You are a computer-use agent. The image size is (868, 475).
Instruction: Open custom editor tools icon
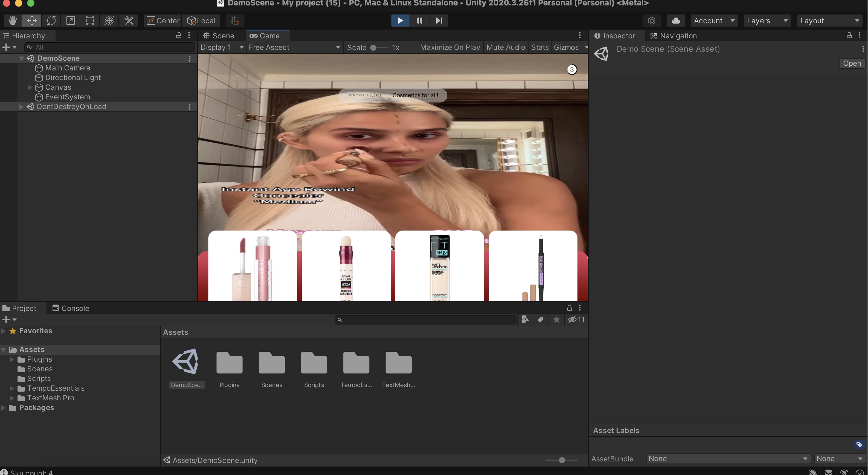tap(129, 21)
